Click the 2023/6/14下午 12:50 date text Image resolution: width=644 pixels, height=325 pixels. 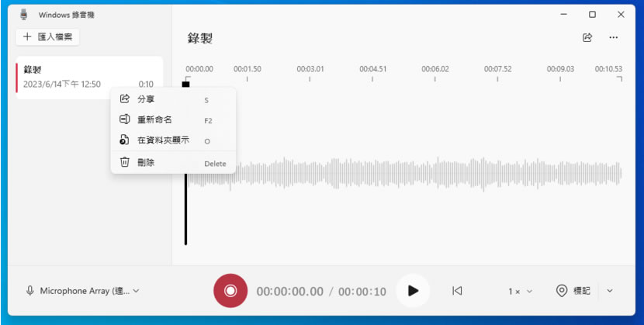61,85
